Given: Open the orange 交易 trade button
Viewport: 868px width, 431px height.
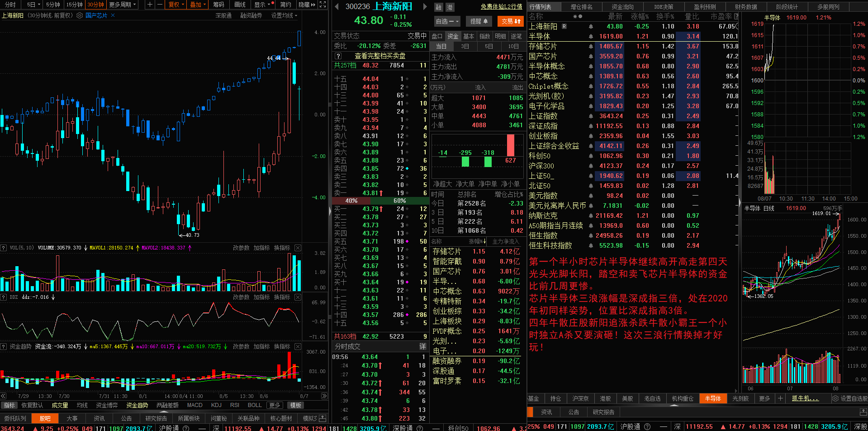Looking at the screenshot, I should pyautogui.click(x=511, y=21).
